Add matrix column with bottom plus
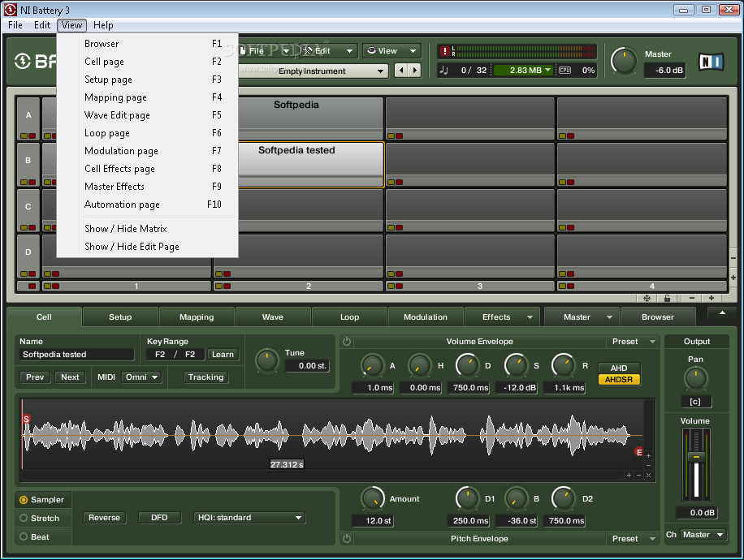Viewport: 744px width, 560px height. click(712, 298)
